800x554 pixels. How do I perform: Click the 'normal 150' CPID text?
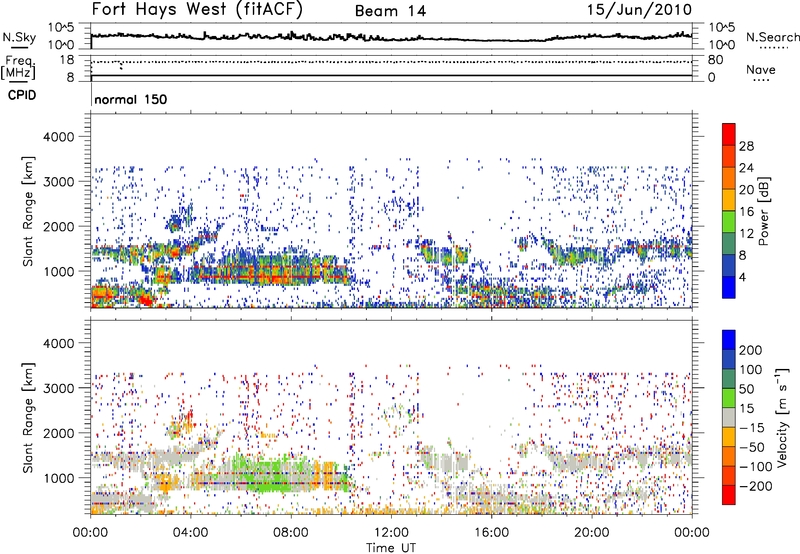click(131, 99)
